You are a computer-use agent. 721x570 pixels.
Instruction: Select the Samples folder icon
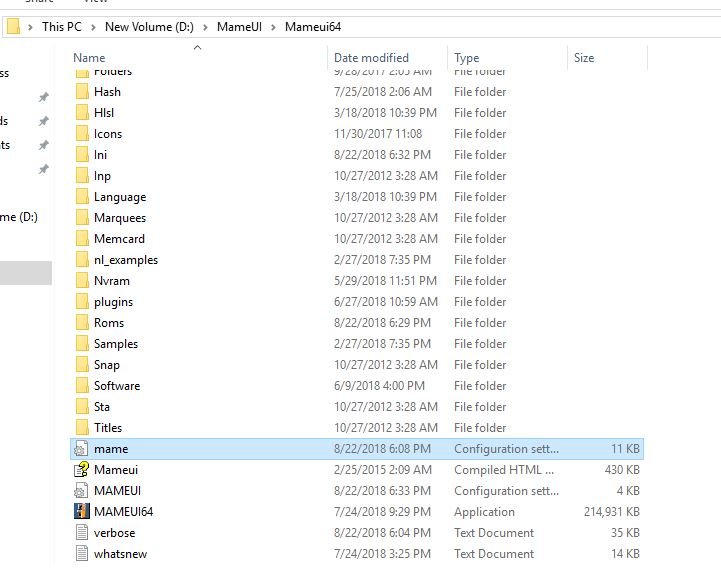[82, 343]
